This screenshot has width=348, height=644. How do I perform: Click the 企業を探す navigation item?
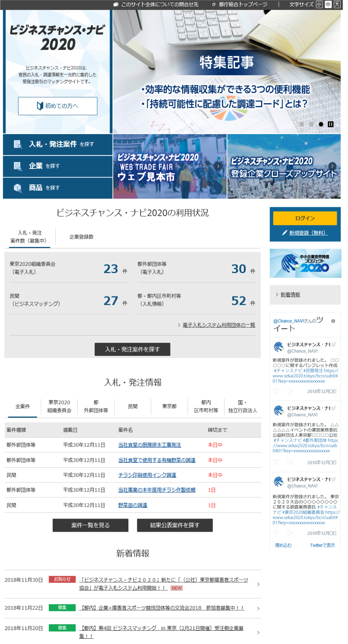pos(58,166)
